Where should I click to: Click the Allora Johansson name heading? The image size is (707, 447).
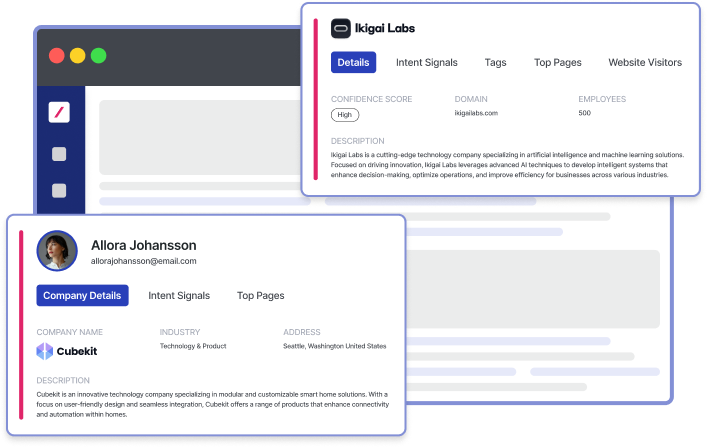coord(144,245)
